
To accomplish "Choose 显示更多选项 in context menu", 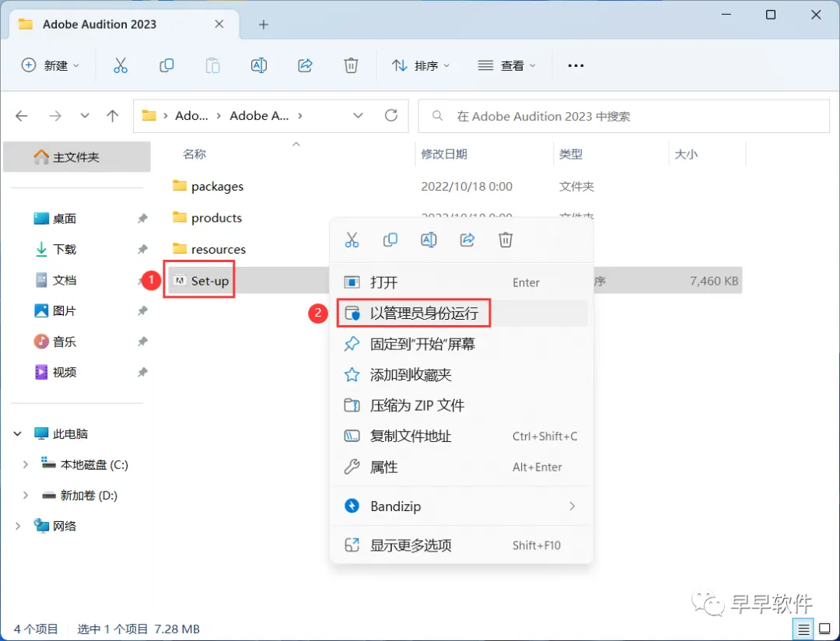I will pos(460,545).
